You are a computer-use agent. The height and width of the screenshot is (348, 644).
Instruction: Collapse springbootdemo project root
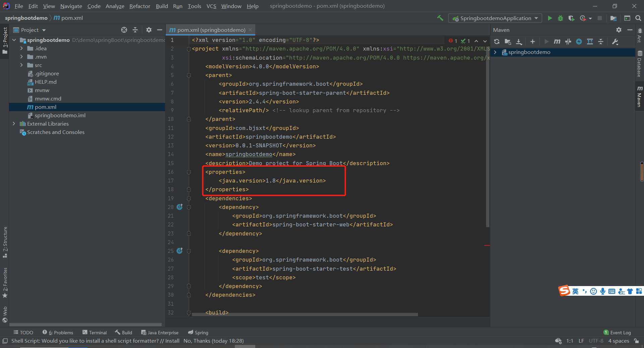(x=14, y=40)
